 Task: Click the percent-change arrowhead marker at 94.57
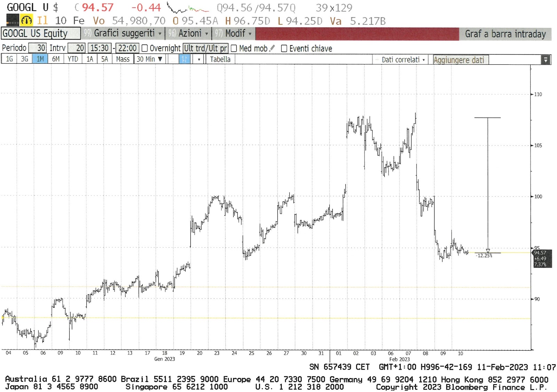tap(488, 251)
